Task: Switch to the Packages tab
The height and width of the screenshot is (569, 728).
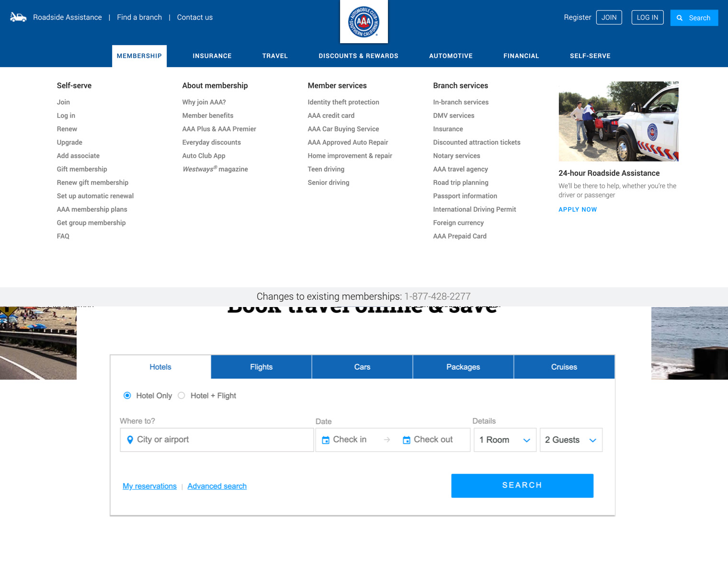Action: (463, 367)
